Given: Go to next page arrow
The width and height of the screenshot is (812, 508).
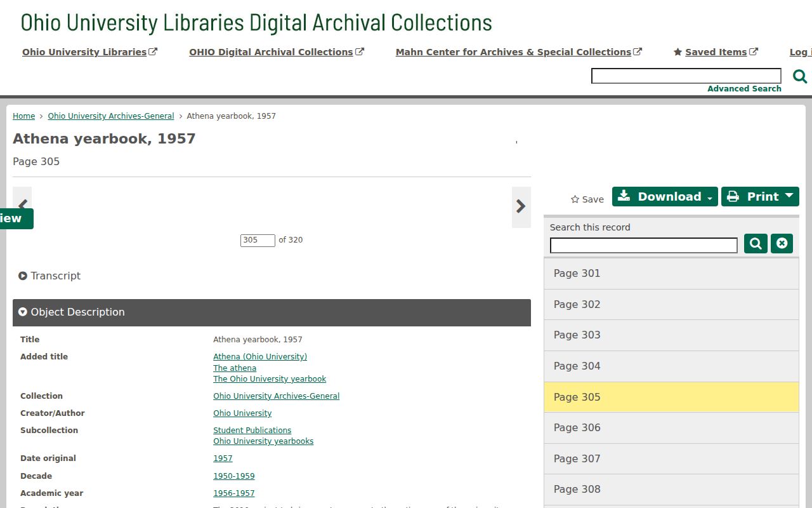Looking at the screenshot, I should pyautogui.click(x=521, y=206).
